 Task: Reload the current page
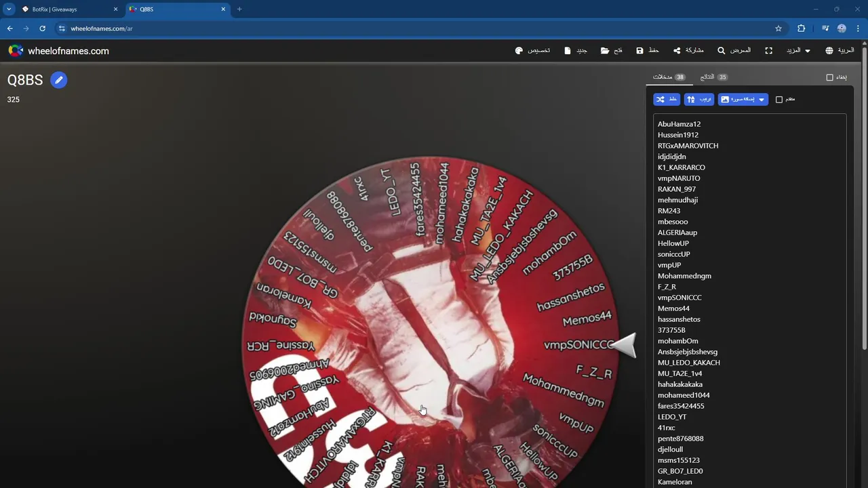(x=42, y=28)
